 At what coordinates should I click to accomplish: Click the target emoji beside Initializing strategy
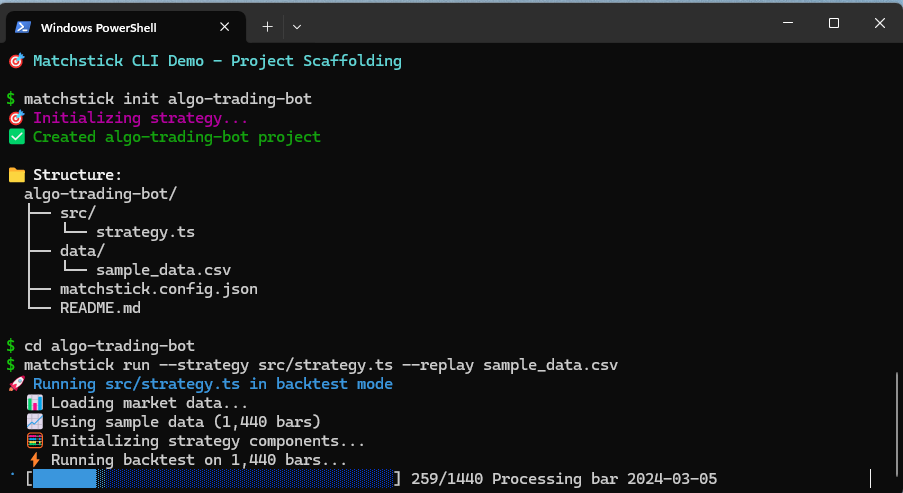coord(16,117)
